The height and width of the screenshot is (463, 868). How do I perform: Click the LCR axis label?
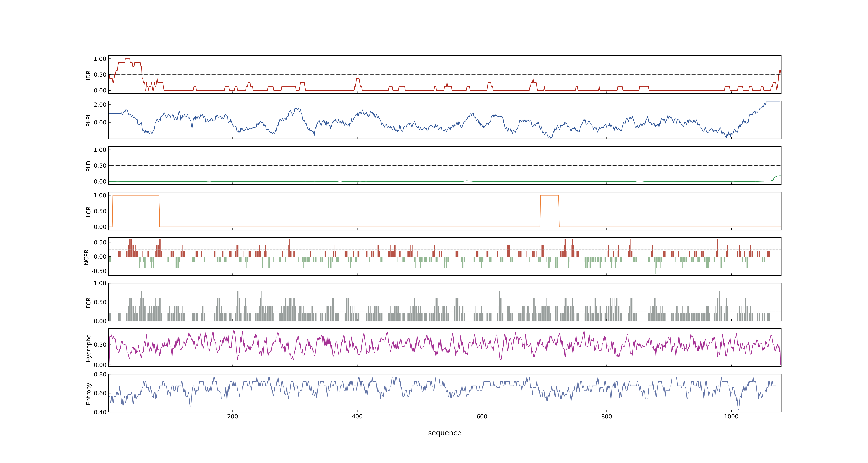tap(88, 211)
